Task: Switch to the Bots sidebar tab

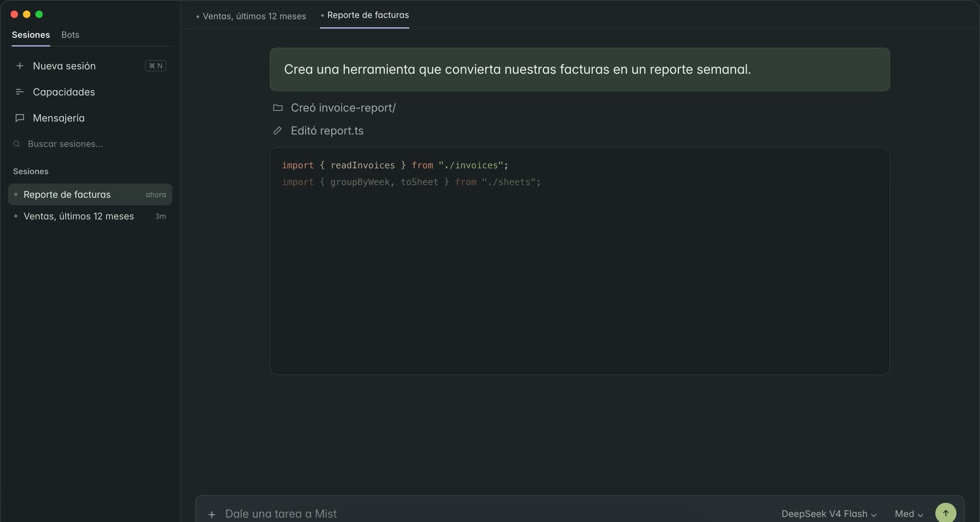Action: 70,35
